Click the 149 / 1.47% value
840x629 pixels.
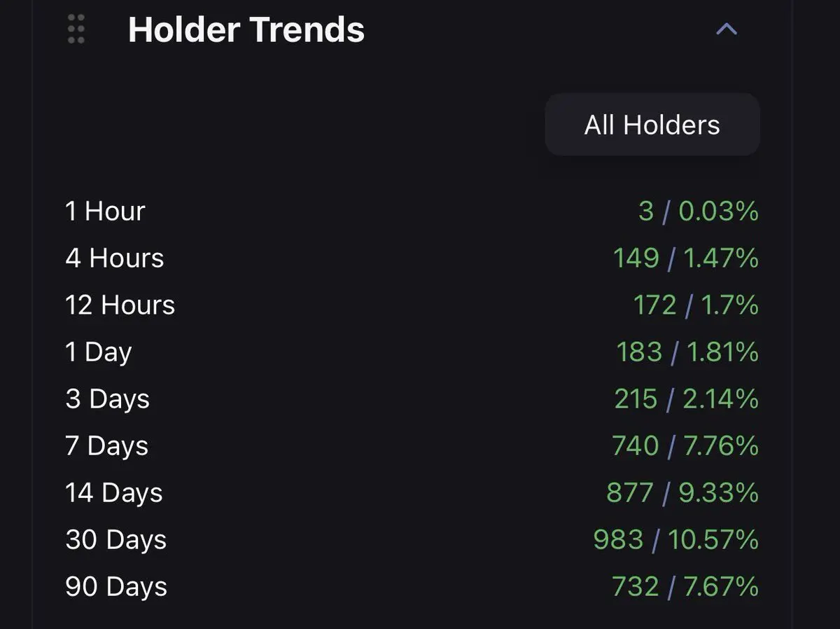pyautogui.click(x=685, y=258)
